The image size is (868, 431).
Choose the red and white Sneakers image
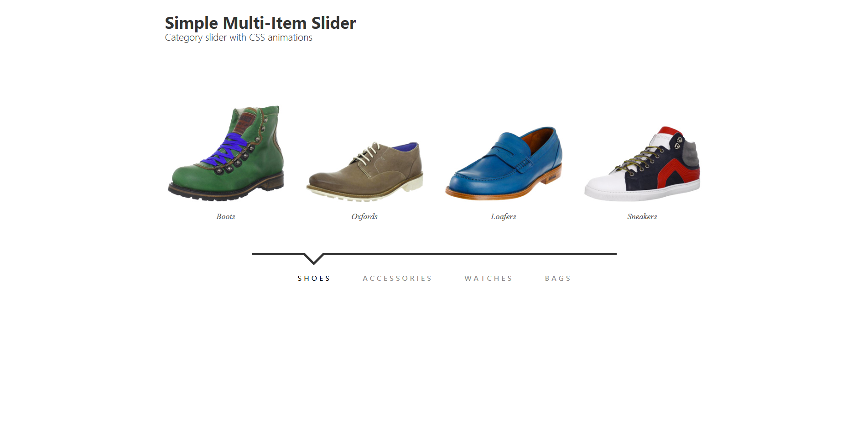[642, 163]
